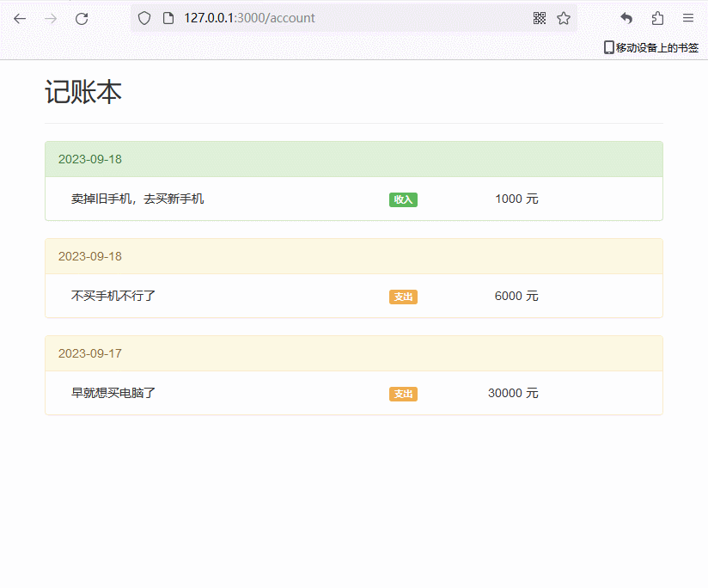Click the shield tracking protection icon
Screen dimensions: 708x588
point(144,18)
